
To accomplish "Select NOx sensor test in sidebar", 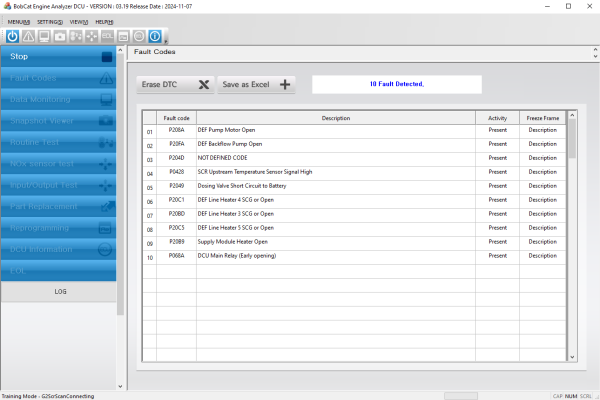I will point(58,163).
